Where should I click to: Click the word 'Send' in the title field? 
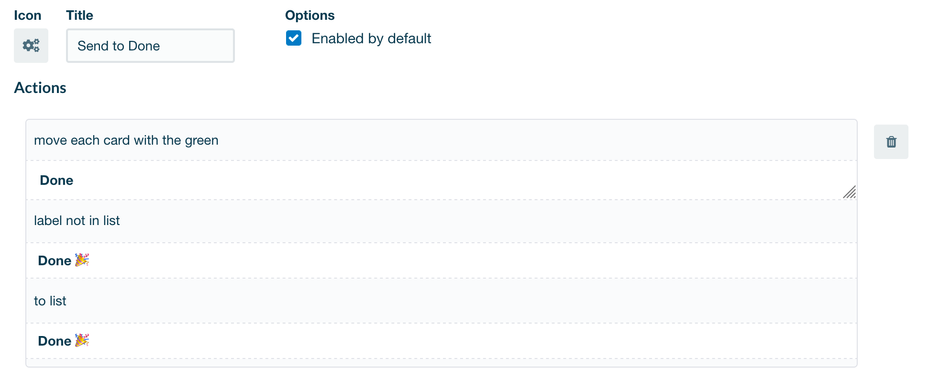[x=92, y=46]
